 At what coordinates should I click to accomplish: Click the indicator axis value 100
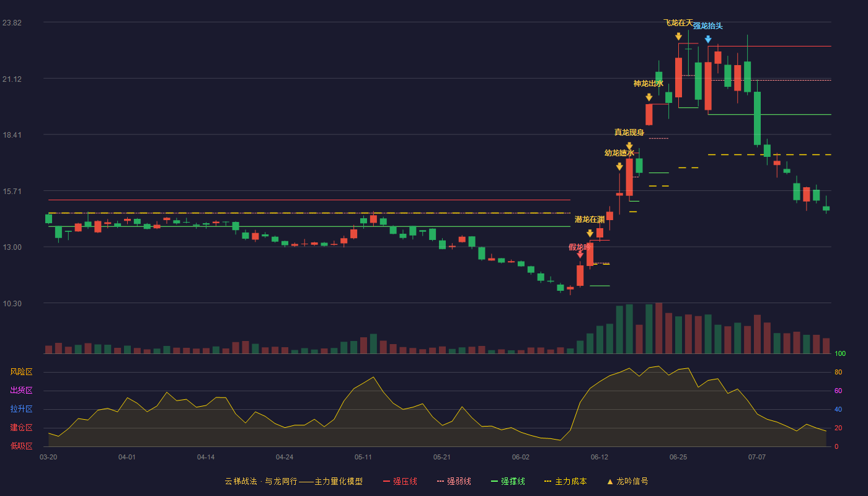pyautogui.click(x=840, y=354)
